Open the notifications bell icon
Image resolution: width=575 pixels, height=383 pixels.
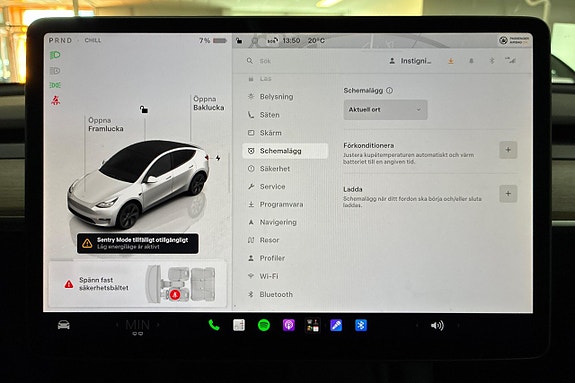point(471,61)
